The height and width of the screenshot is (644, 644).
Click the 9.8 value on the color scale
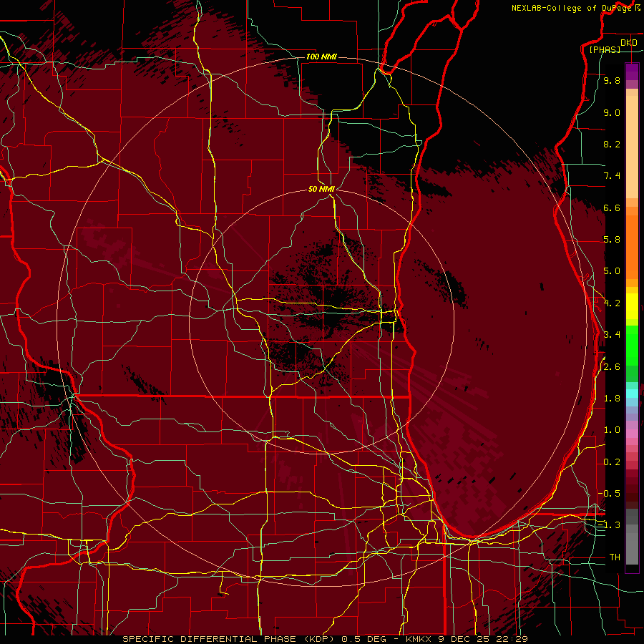[x=612, y=80]
